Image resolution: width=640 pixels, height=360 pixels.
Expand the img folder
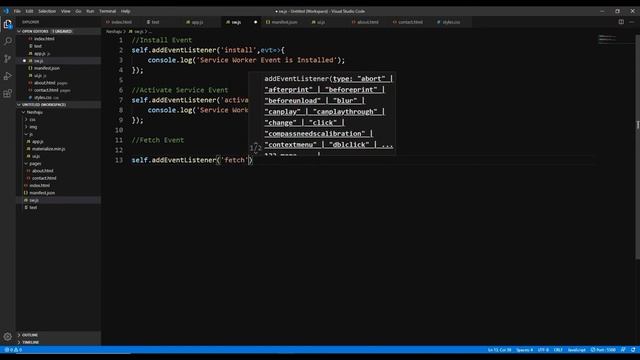click(x=33, y=127)
